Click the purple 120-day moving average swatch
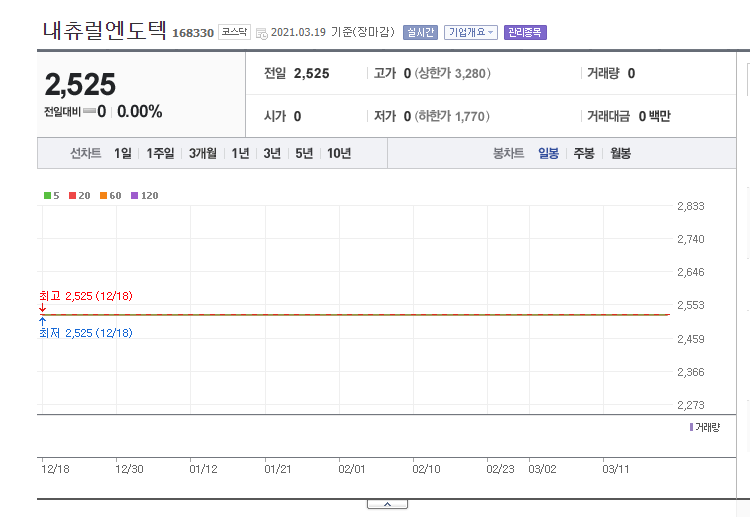The image size is (750, 517). (134, 196)
